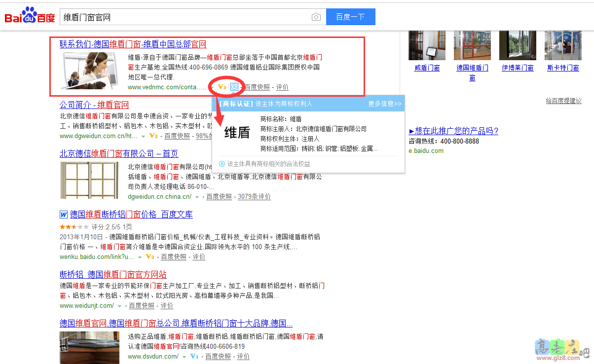Open 百度快照 for the weidunjt.com result
Viewport: 594px width, 364px height.
(142, 306)
